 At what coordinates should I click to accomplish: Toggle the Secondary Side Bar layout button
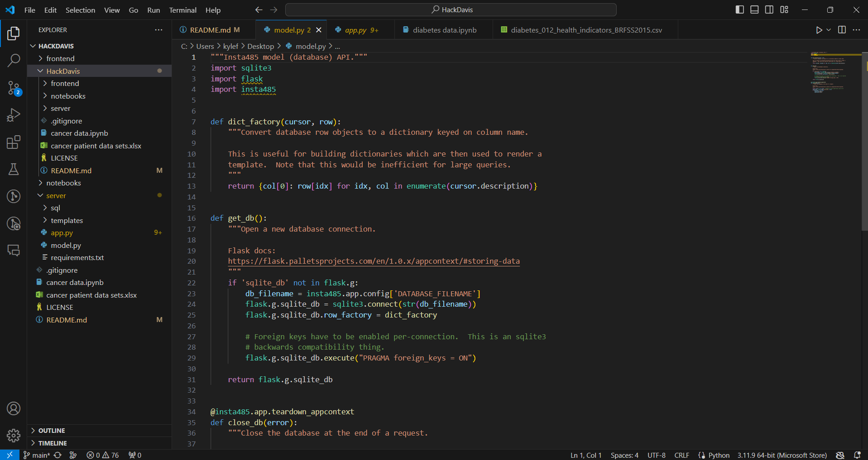[x=769, y=9]
